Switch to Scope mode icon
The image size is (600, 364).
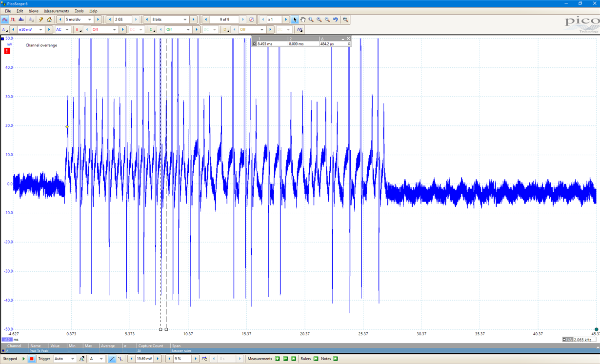(5, 20)
